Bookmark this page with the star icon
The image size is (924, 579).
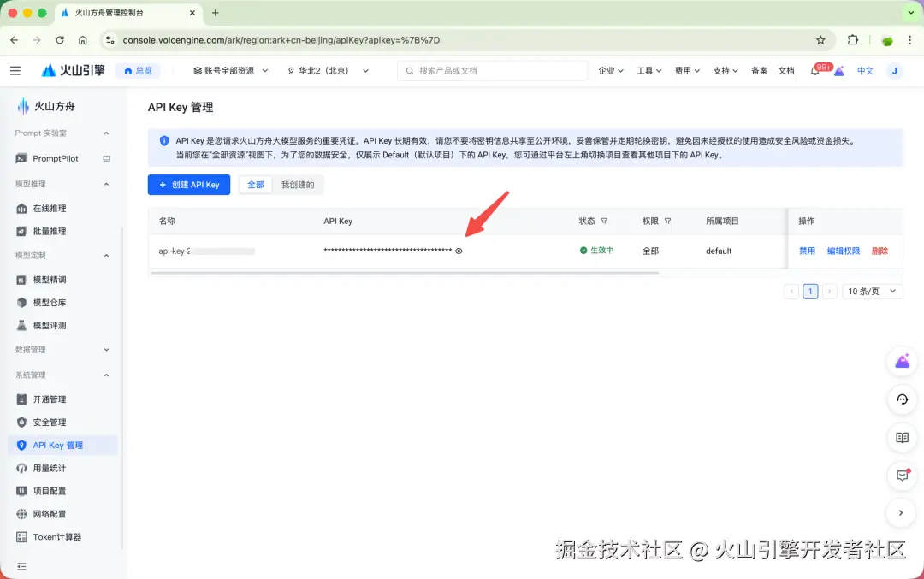(820, 40)
